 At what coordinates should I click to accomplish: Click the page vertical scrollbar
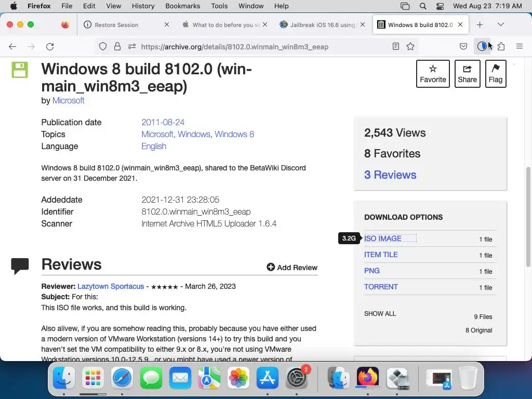click(528, 217)
